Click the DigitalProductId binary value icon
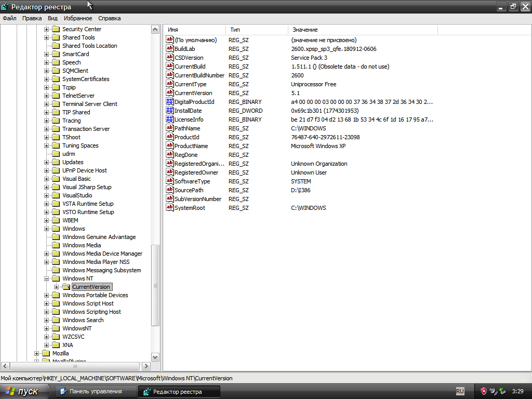Image resolution: width=532 pixels, height=399 pixels. click(170, 101)
